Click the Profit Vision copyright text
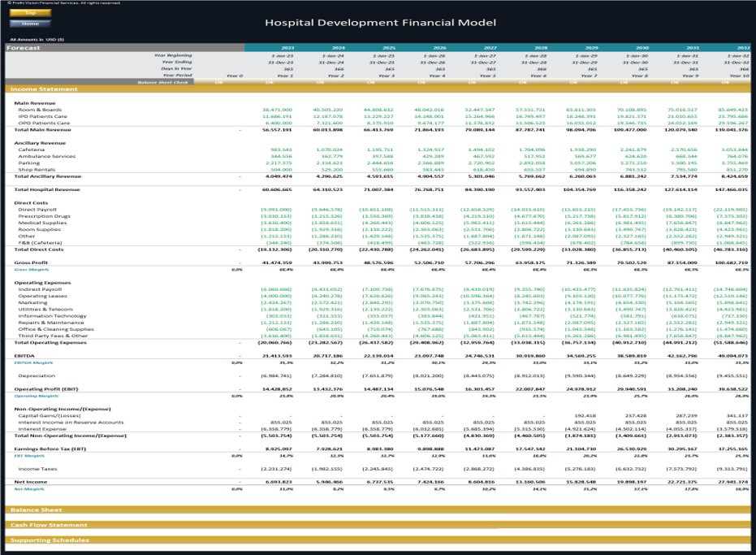This screenshot has width=756, height=555. [63, 3]
